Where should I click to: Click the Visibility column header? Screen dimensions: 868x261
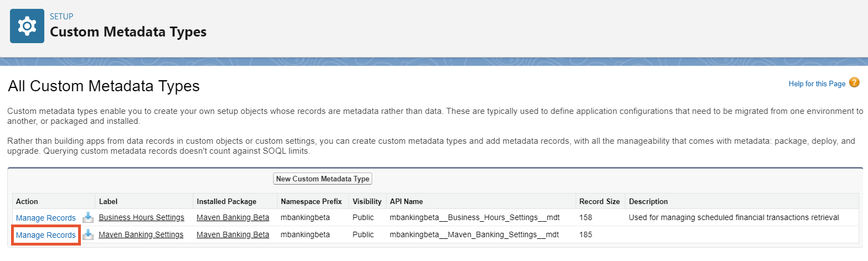pyautogui.click(x=367, y=201)
